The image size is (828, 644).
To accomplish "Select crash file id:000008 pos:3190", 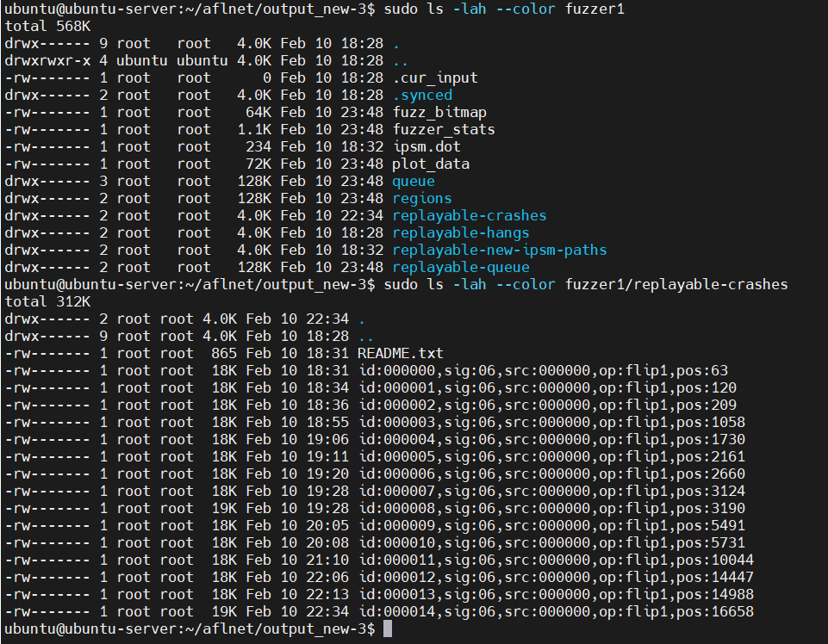I will [x=551, y=508].
